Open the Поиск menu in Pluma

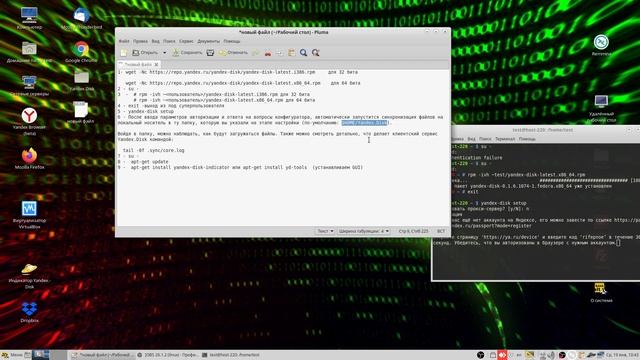tap(169, 41)
